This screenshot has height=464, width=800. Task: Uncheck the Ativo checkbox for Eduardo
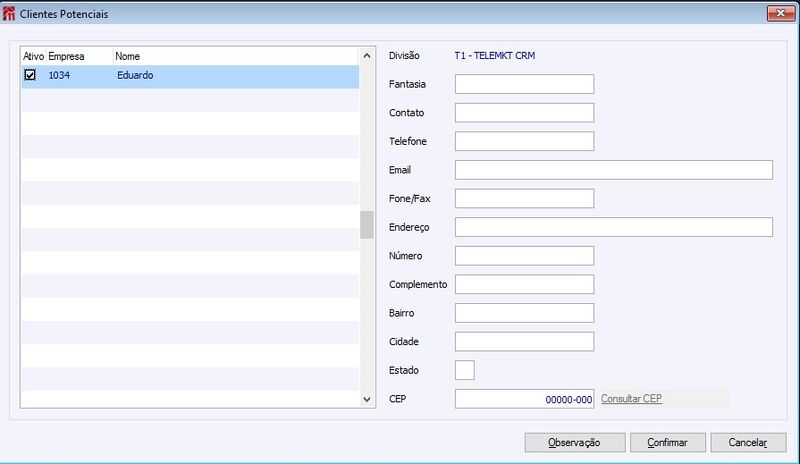point(30,75)
